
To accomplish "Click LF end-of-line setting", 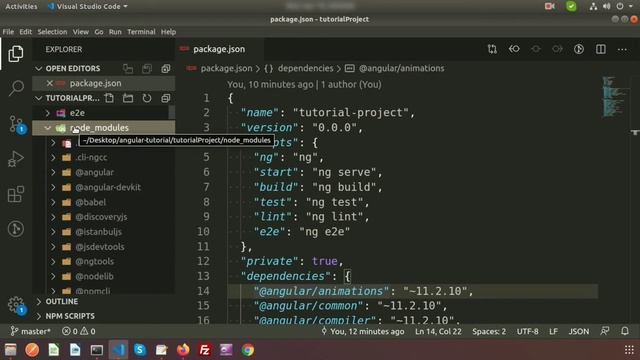I will 553,331.
